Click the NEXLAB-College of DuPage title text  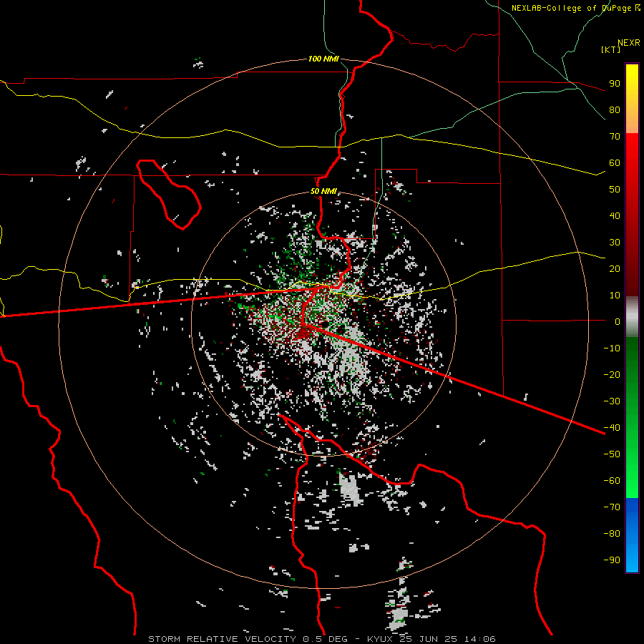tap(571, 8)
